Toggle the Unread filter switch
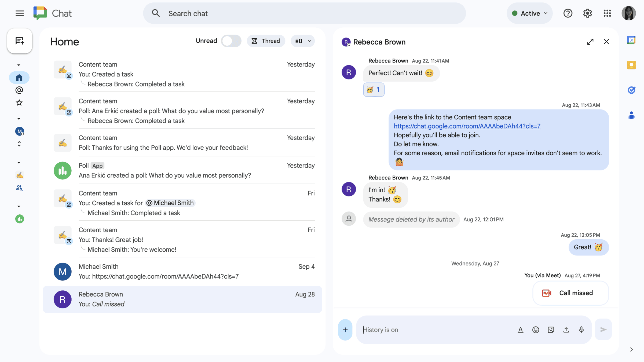Viewport: 644px width, 362px height. pos(231,41)
